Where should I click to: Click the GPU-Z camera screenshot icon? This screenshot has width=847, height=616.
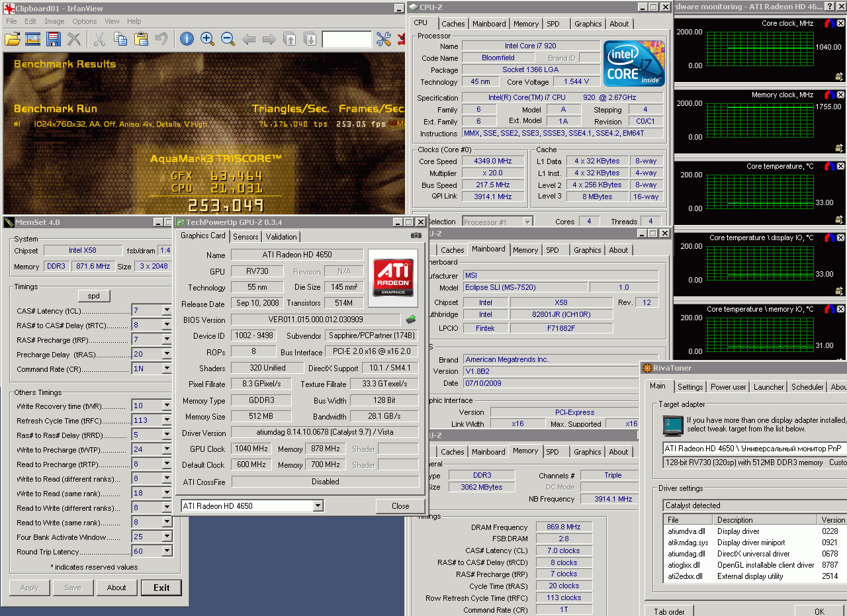[x=416, y=236]
